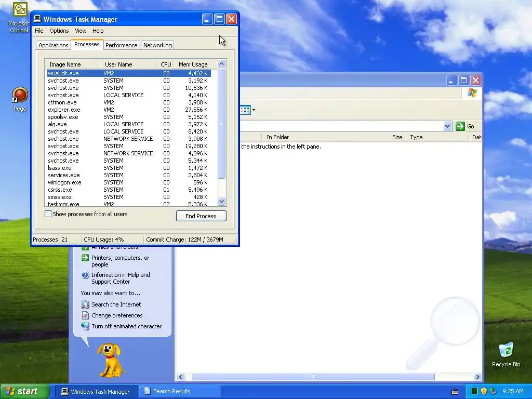Sort processes by Image Name column

[73, 64]
